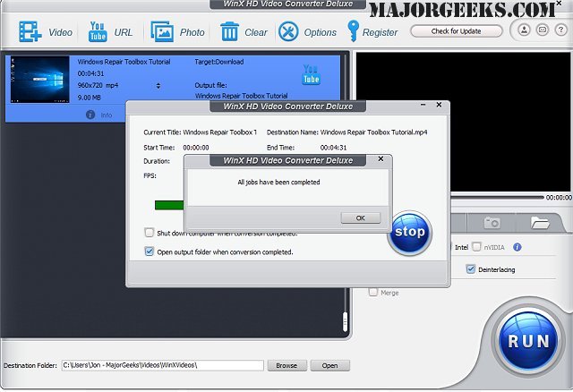Open the user account icon

tap(524, 30)
